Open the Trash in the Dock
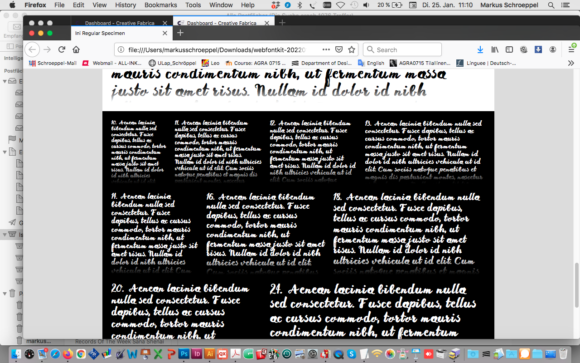Image resolution: width=580 pixels, height=363 pixels. coord(563,354)
